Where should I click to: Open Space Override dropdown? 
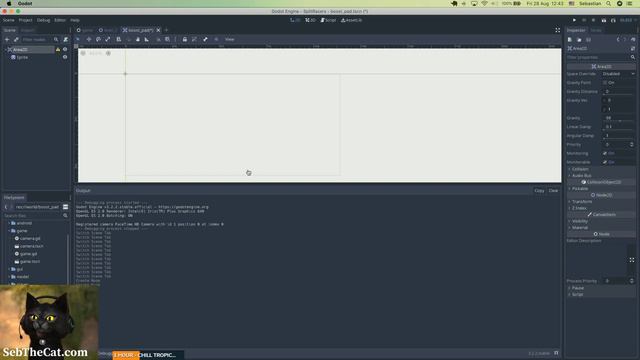619,74
